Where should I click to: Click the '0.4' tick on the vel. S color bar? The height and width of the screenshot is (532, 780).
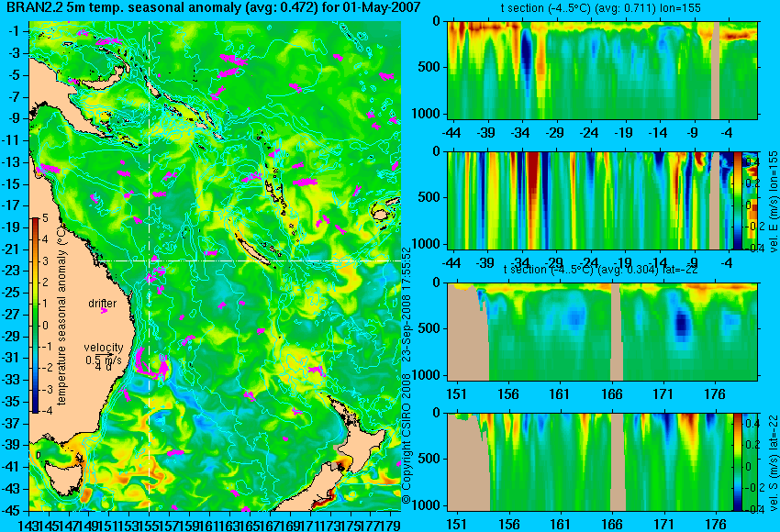tap(752, 423)
